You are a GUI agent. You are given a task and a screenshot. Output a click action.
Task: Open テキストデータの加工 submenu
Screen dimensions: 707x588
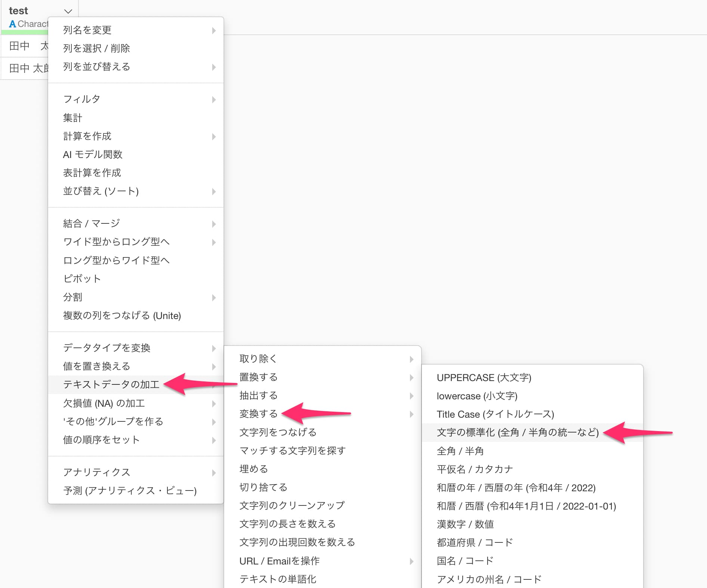tap(111, 384)
